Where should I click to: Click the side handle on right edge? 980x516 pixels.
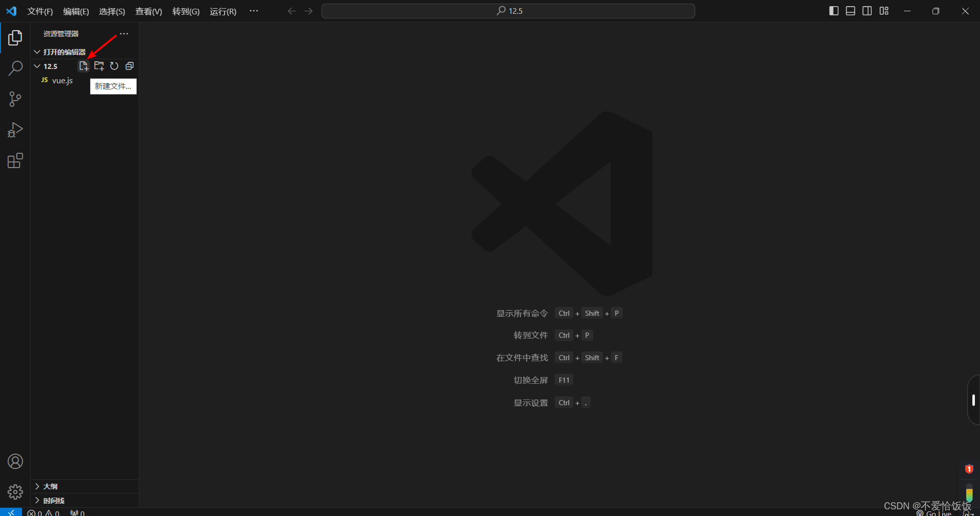973,400
